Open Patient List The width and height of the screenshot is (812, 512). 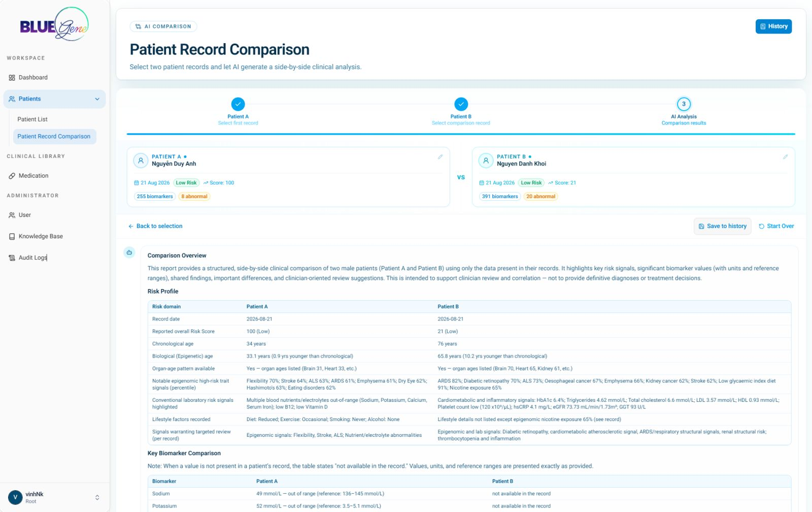coord(32,119)
